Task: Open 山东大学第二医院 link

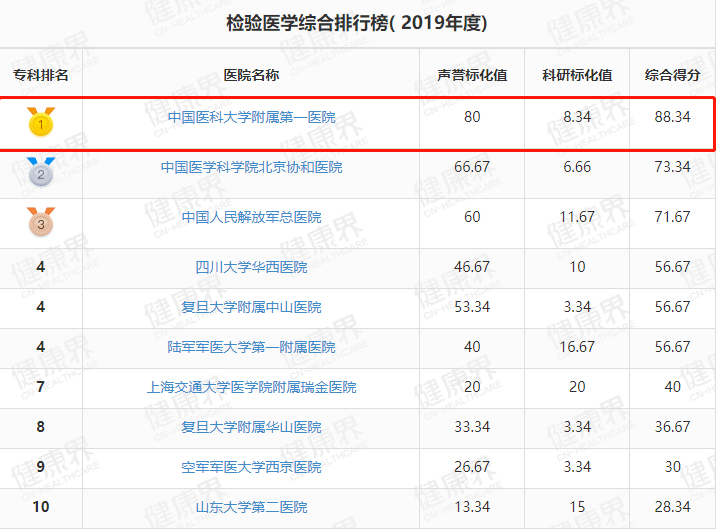Action: tap(251, 507)
